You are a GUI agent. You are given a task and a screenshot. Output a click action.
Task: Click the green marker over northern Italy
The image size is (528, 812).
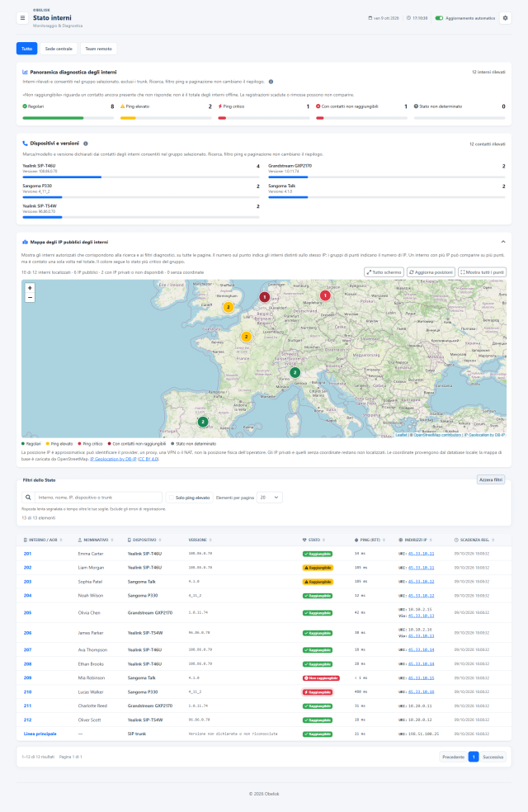[x=295, y=372]
